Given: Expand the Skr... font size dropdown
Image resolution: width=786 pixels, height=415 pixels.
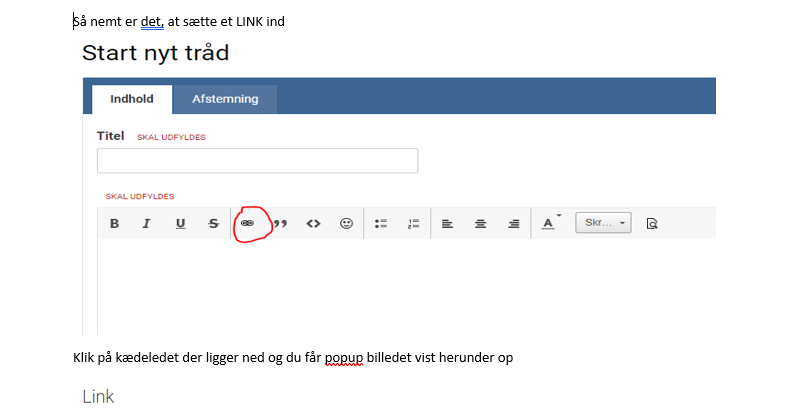Looking at the screenshot, I should point(603,223).
